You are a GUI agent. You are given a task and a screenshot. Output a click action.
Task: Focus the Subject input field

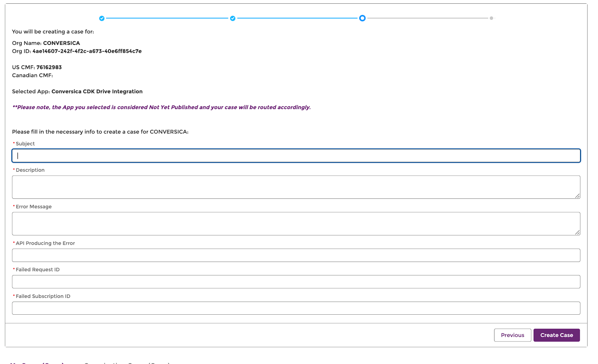pyautogui.click(x=296, y=156)
